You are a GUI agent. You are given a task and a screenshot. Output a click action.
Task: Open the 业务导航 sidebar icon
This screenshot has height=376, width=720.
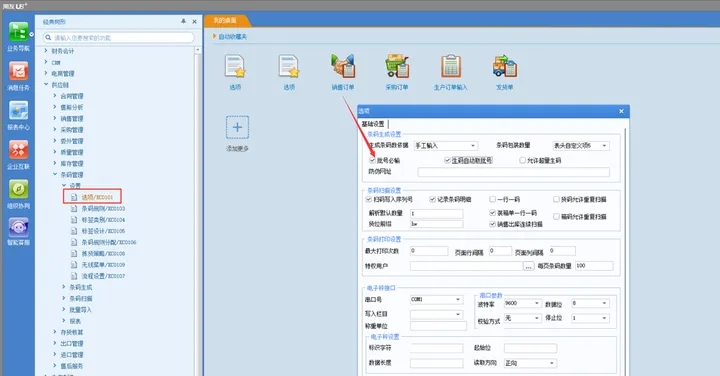tap(18, 32)
